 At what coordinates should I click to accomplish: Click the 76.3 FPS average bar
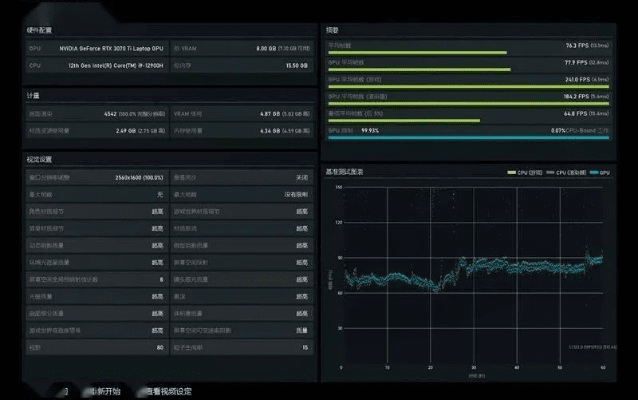(x=470, y=47)
